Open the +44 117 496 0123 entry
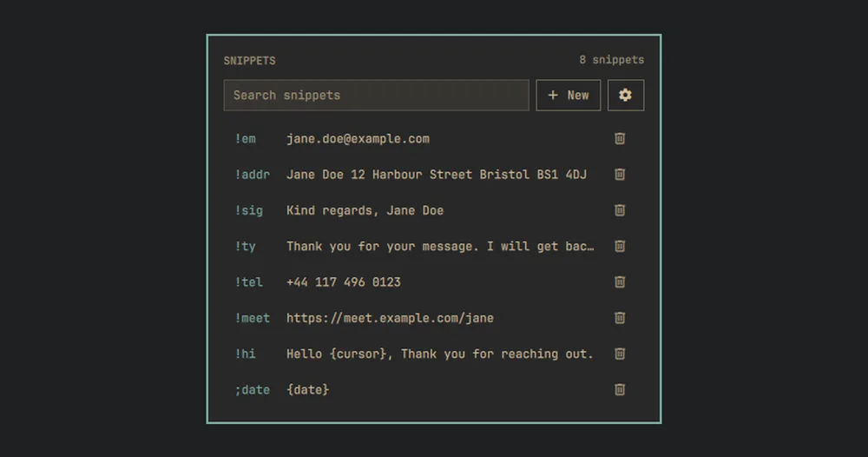 pyautogui.click(x=343, y=282)
